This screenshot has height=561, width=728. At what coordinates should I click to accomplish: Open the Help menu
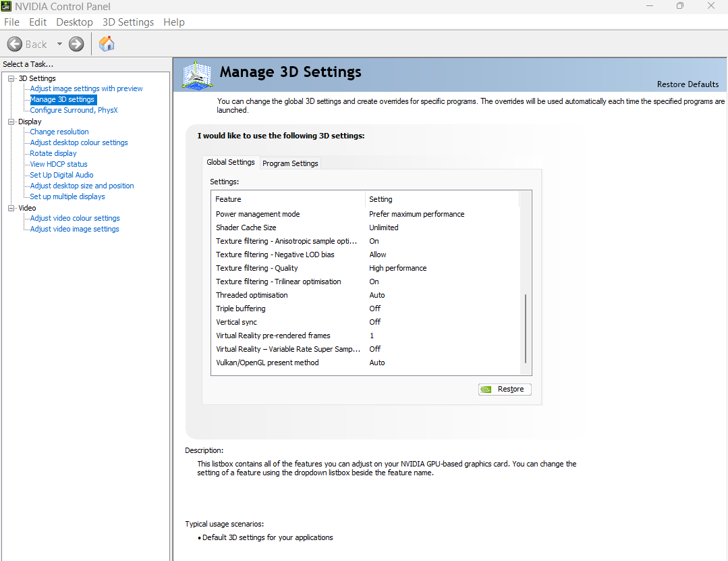[x=174, y=22]
